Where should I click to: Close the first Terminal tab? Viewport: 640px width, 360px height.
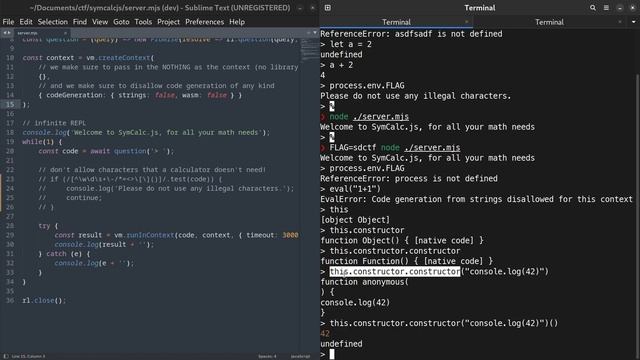[467, 22]
